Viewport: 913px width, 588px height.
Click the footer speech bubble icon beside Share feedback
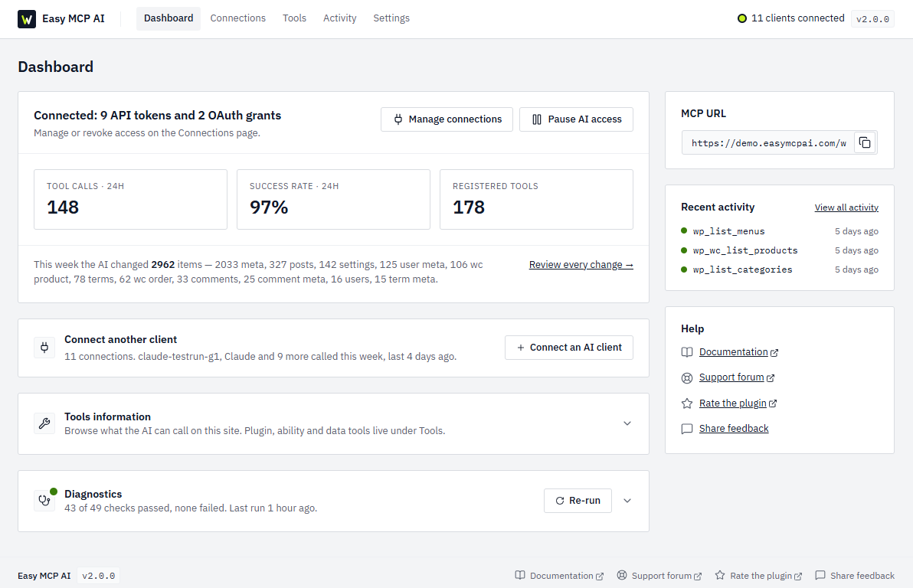pos(820,575)
